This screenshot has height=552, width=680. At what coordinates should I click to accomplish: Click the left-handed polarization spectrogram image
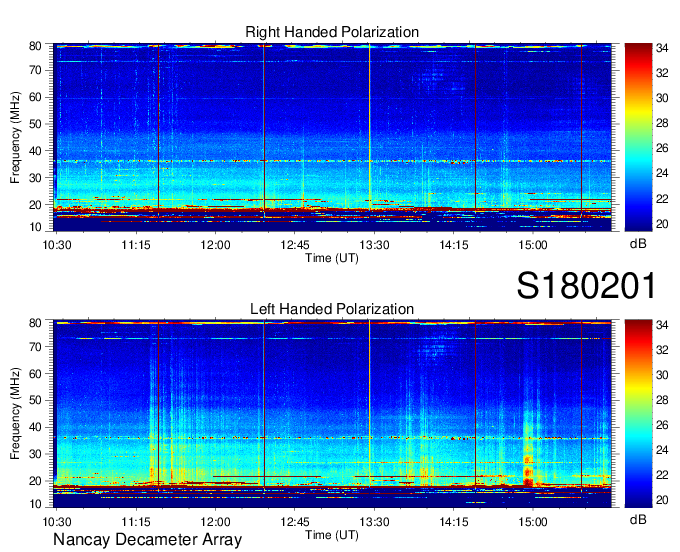click(x=332, y=414)
